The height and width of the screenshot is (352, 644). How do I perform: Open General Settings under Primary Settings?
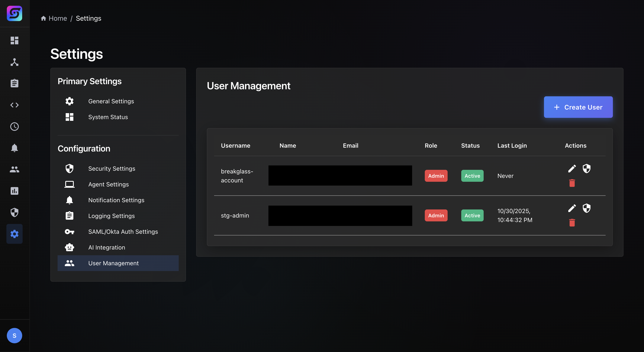pyautogui.click(x=111, y=101)
